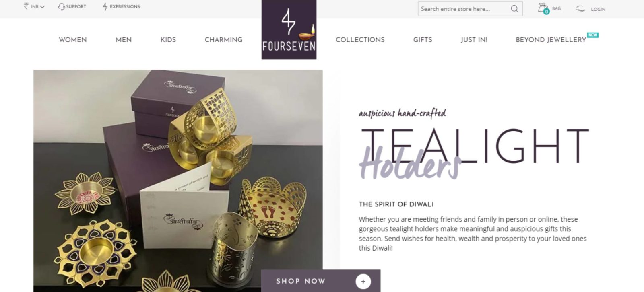Open the Women menu
Image resolution: width=644 pixels, height=292 pixels.
(73, 40)
